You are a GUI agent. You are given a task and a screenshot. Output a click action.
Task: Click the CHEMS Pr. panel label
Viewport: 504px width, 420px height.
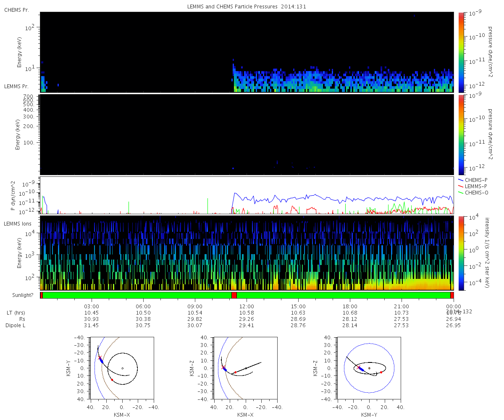17,10
